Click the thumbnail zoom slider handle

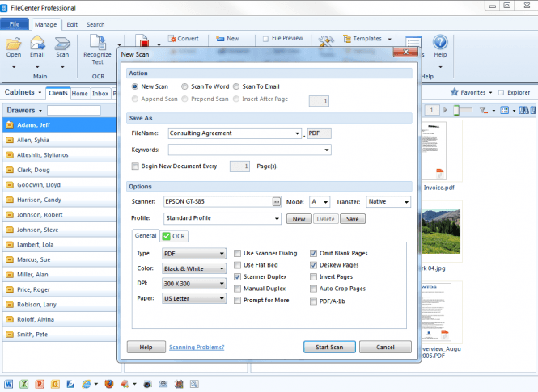(456, 110)
